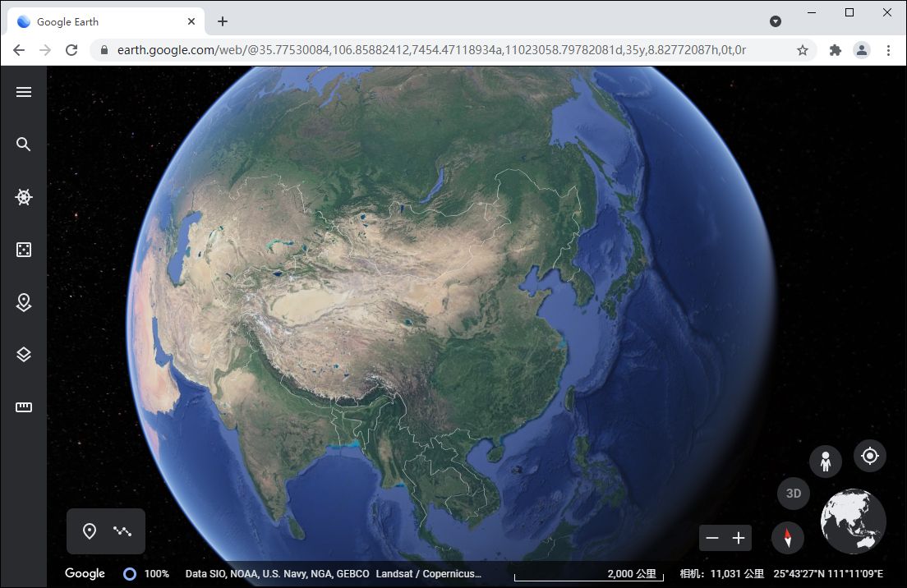Open a new browser tab
The width and height of the screenshot is (907, 588).
tap(222, 21)
